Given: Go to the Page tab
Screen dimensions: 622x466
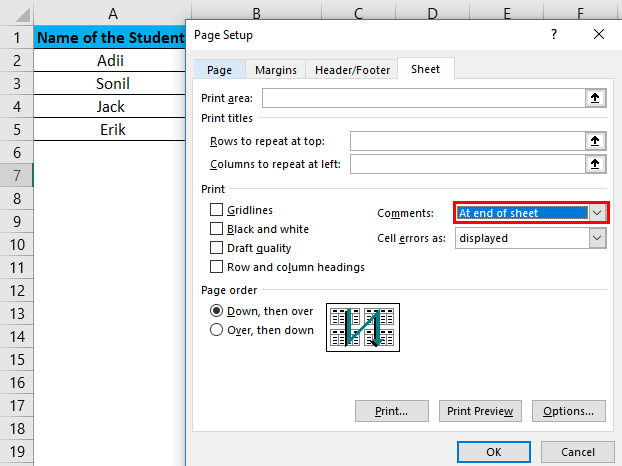Looking at the screenshot, I should click(219, 70).
